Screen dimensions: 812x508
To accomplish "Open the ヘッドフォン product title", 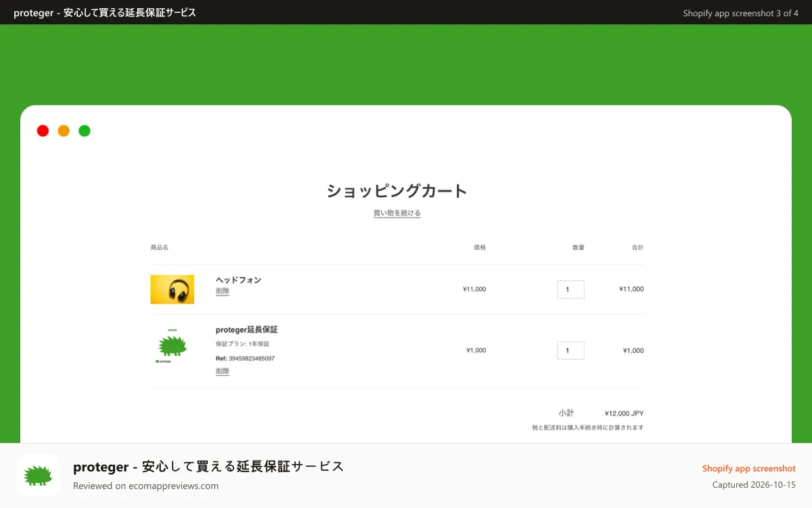I will (x=238, y=280).
